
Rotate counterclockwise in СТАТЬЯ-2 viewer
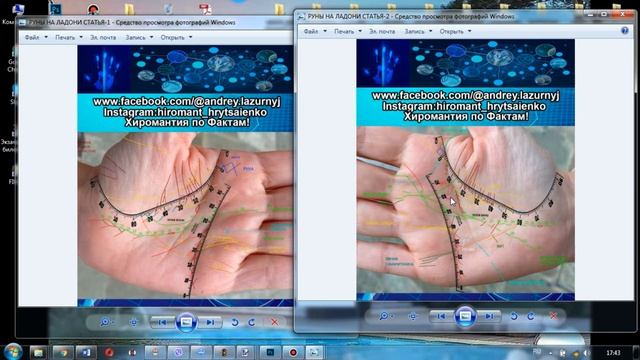click(514, 316)
